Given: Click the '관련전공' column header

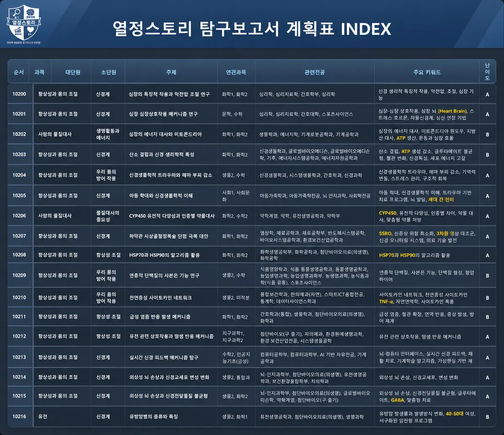Looking at the screenshot, I should 315,72.
